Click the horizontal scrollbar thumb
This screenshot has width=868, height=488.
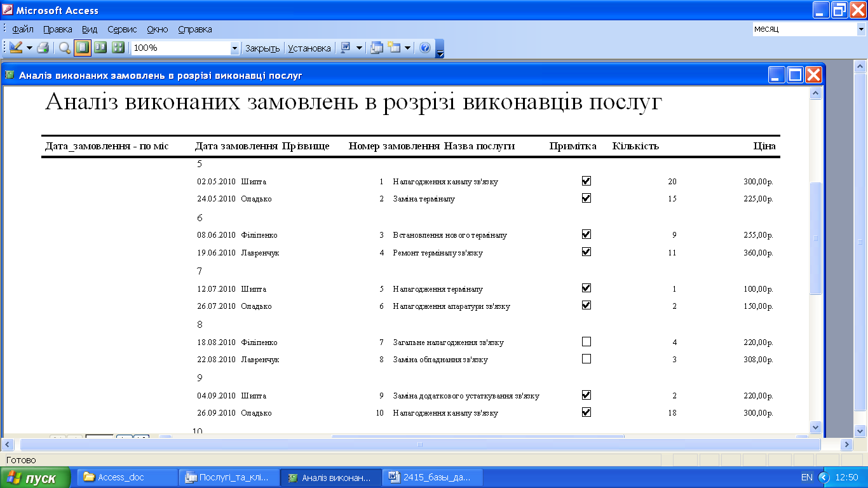coord(420,444)
